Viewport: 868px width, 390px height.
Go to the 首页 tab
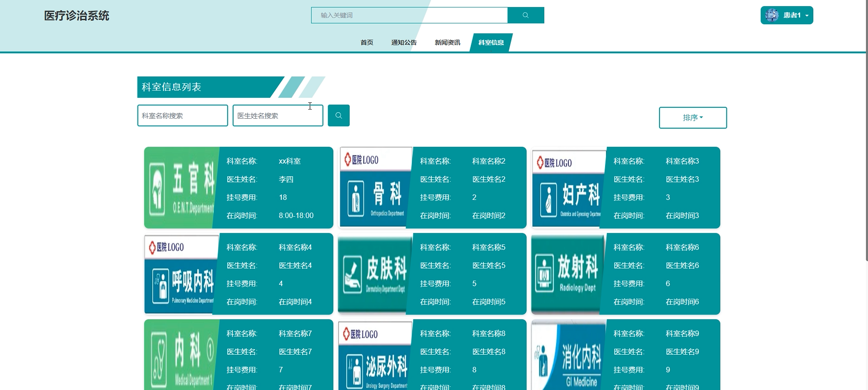pyautogui.click(x=367, y=43)
